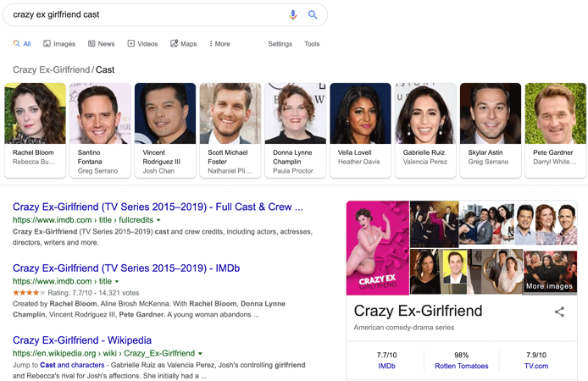Open Skylar Astin's cast card photo
Screen dimensions: 588x381
click(491, 113)
